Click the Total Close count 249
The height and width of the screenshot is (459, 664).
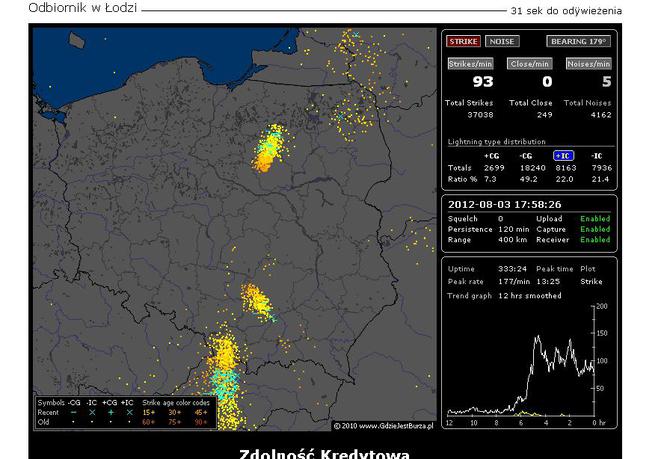pos(544,115)
